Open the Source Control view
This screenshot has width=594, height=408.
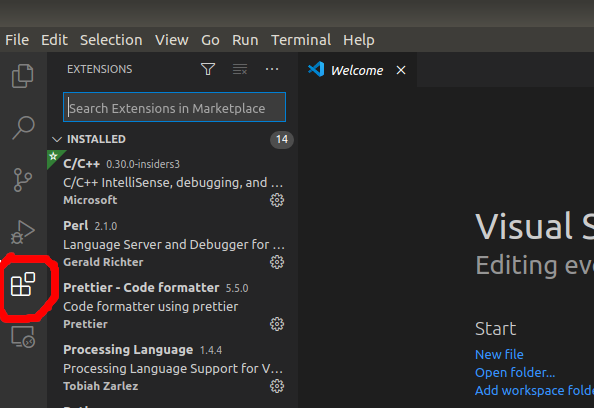tap(23, 180)
